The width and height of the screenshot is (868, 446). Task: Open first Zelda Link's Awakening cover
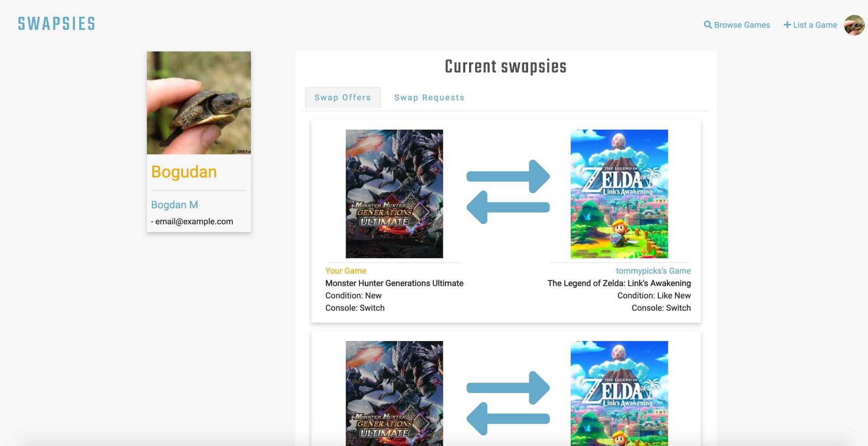(619, 194)
